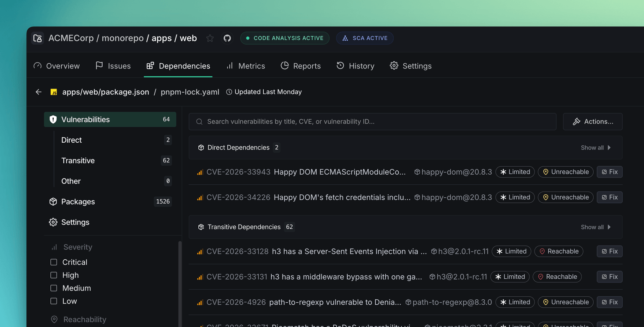Click the back arrow beside apps/web/package.json
The height and width of the screenshot is (327, 644).
tap(39, 92)
